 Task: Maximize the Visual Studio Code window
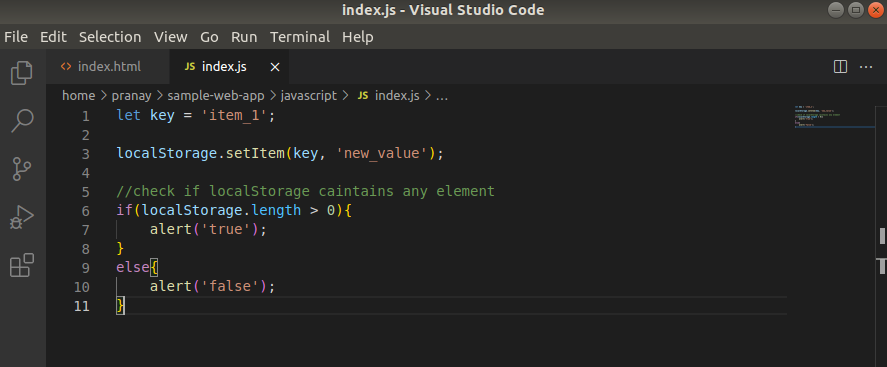coord(856,10)
